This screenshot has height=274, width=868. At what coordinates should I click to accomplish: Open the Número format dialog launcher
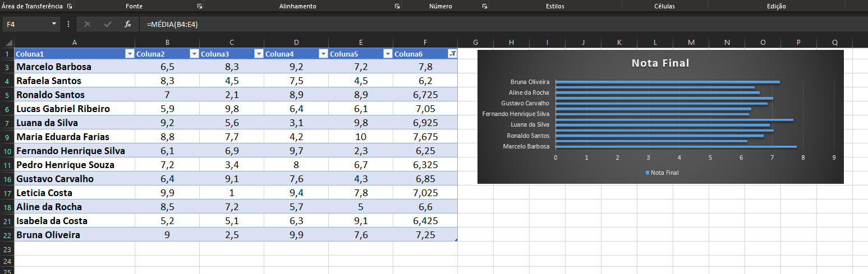(484, 6)
